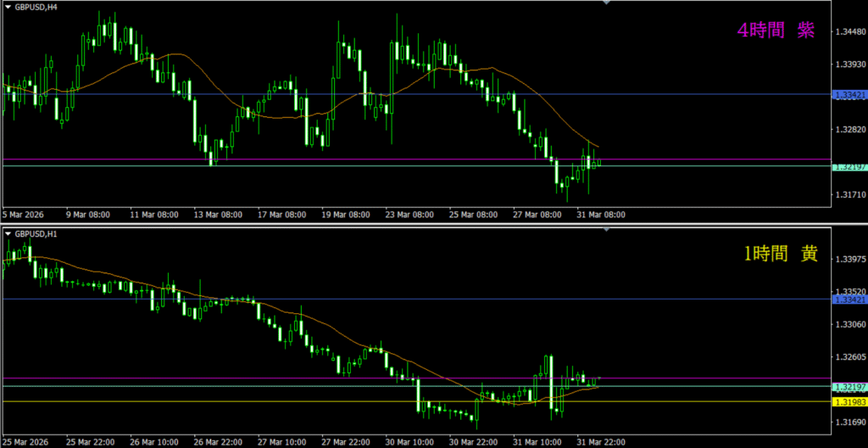Click the 1.32197 current price label on H1
This screenshot has width=868, height=448.
(x=849, y=387)
